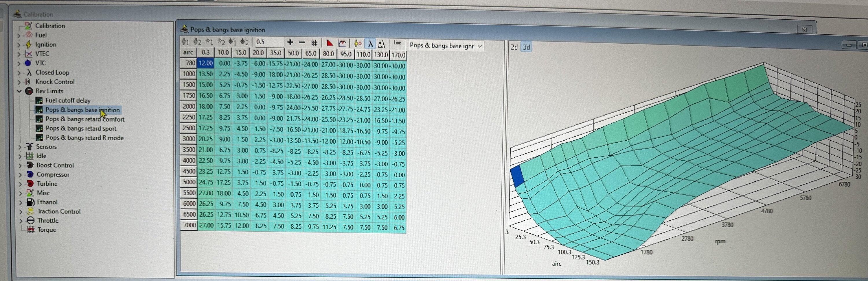
Task: Click the delta lambda toolbar icon
Action: (381, 44)
